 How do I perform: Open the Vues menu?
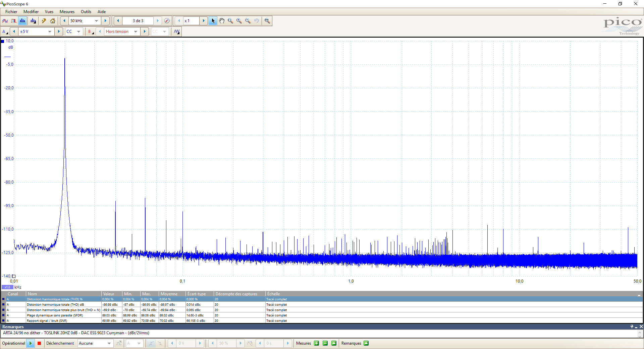point(49,12)
